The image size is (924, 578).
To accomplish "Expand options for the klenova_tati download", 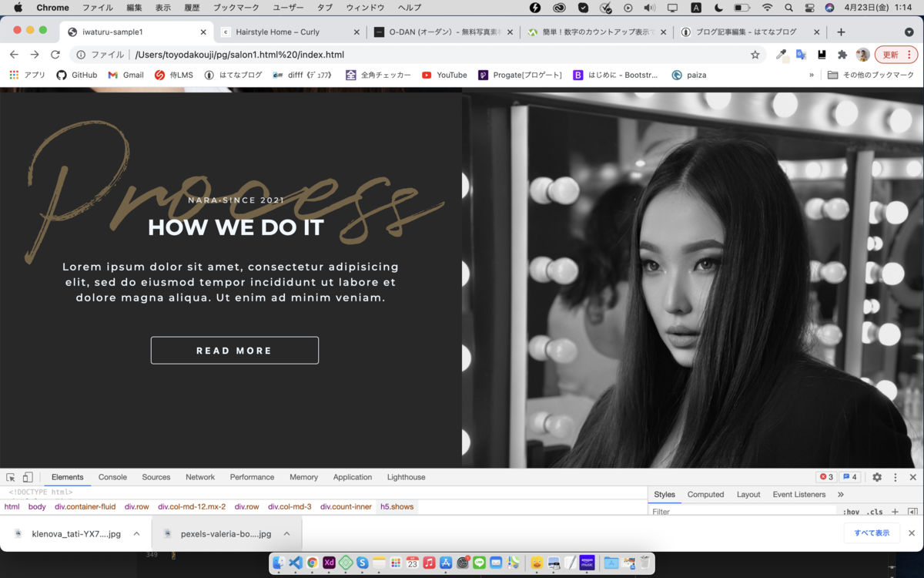I will (136, 533).
